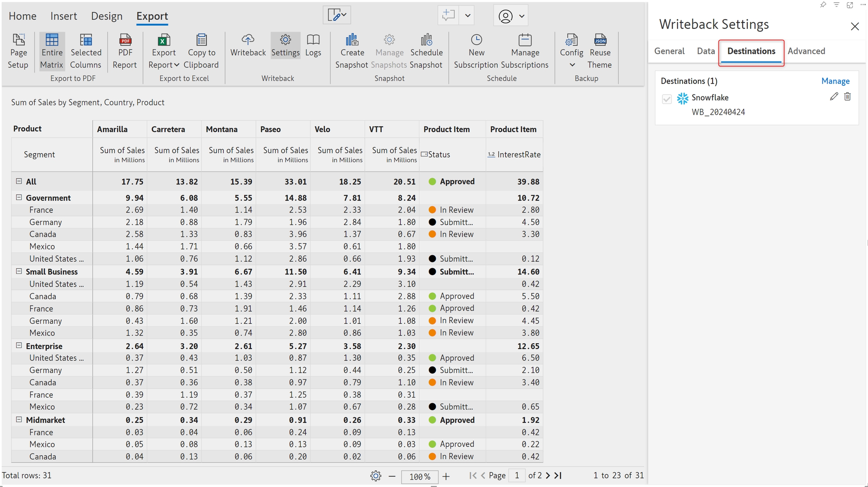Click the Reuse Theme JSON icon
Viewport: 868px width, 487px height.
click(x=600, y=40)
